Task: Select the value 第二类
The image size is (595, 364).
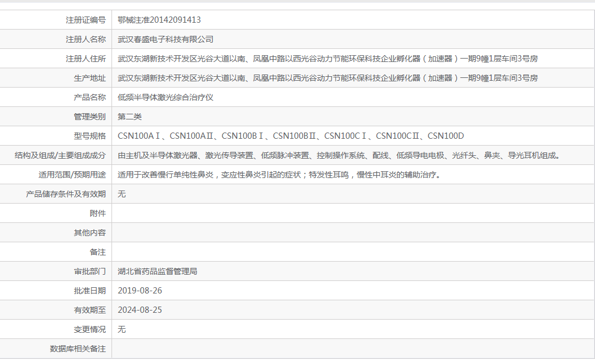Action: click(x=129, y=117)
